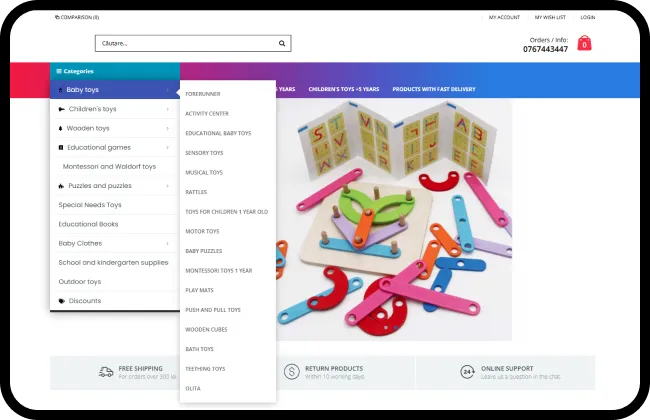Open Montessori Toys 1 Year submenu entry
The height and width of the screenshot is (420, 650).
pos(218,271)
